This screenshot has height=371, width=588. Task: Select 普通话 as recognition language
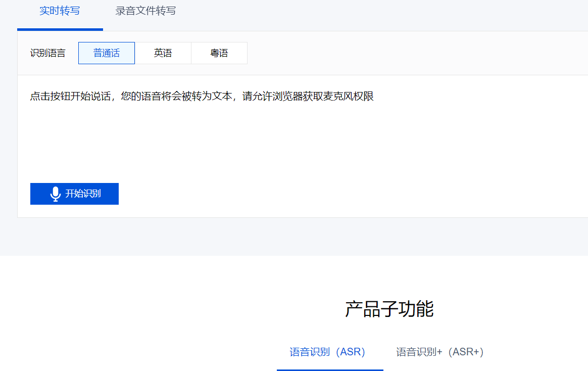(107, 53)
